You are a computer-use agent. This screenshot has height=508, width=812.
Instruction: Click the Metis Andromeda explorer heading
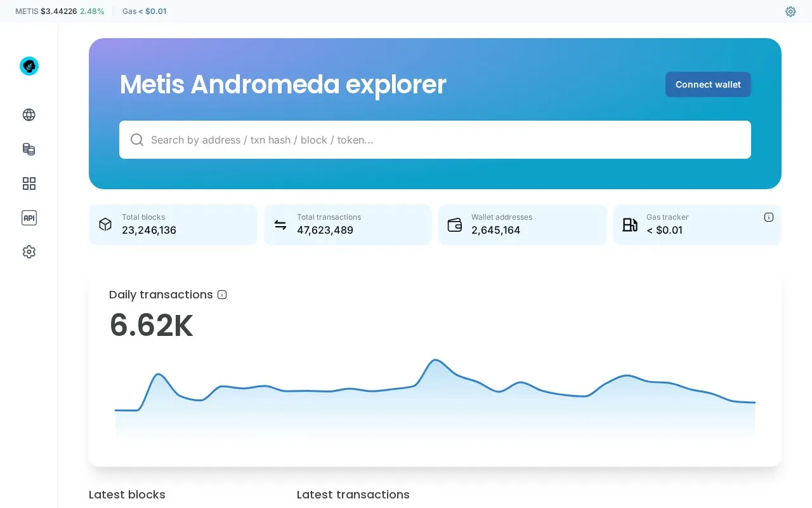tap(283, 84)
